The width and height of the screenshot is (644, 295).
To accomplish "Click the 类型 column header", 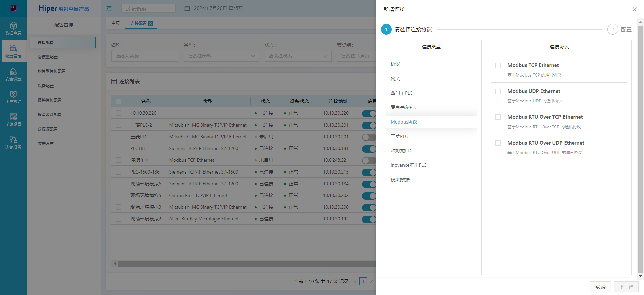I will pyautogui.click(x=208, y=101).
